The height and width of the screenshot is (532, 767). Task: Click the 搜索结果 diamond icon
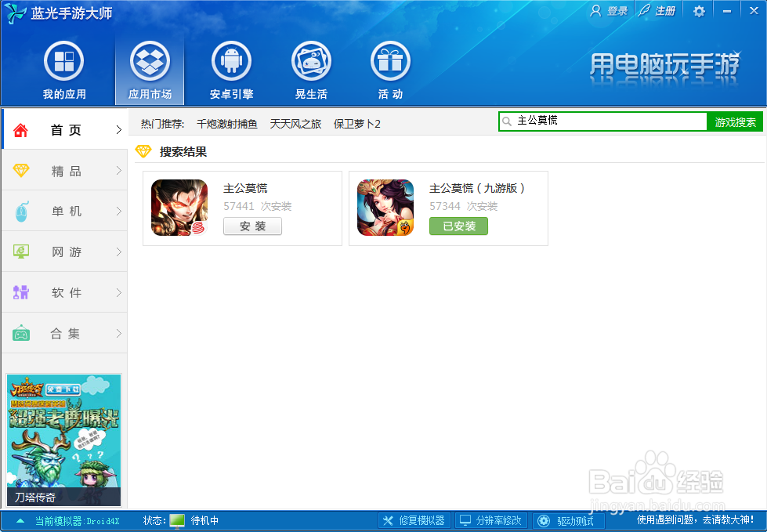(x=143, y=151)
